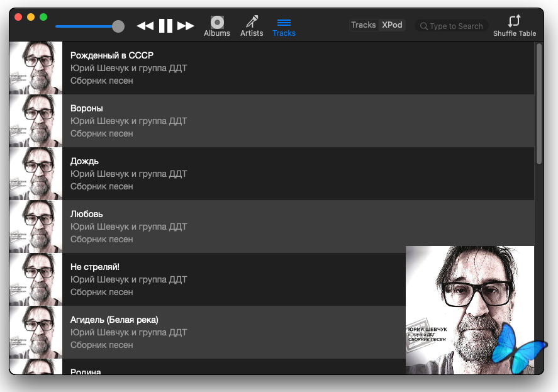Click the magnifier icon in search
Image resolution: width=558 pixels, height=392 pixels.
(424, 26)
